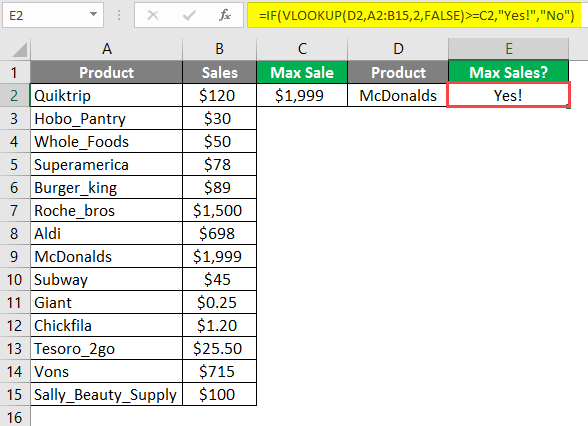This screenshot has width=588, height=426.
Task: Select the '$715' sales cell
Action: tap(219, 371)
